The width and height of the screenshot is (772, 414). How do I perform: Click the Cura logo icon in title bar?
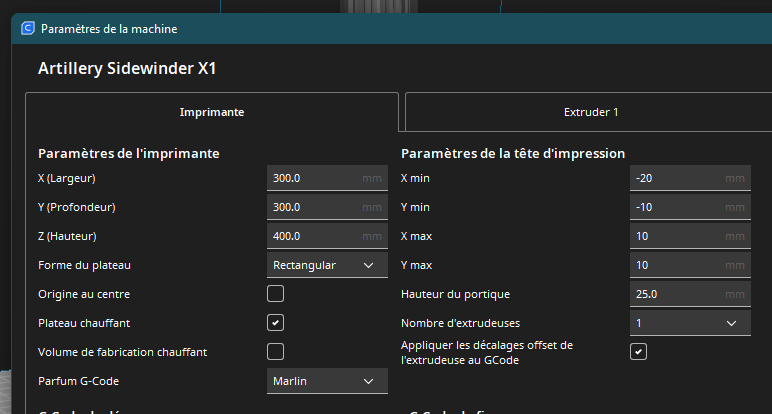(x=28, y=28)
